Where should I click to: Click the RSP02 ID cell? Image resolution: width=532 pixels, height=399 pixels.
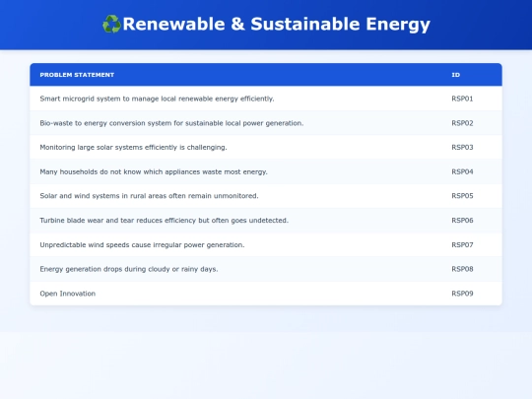(462, 123)
